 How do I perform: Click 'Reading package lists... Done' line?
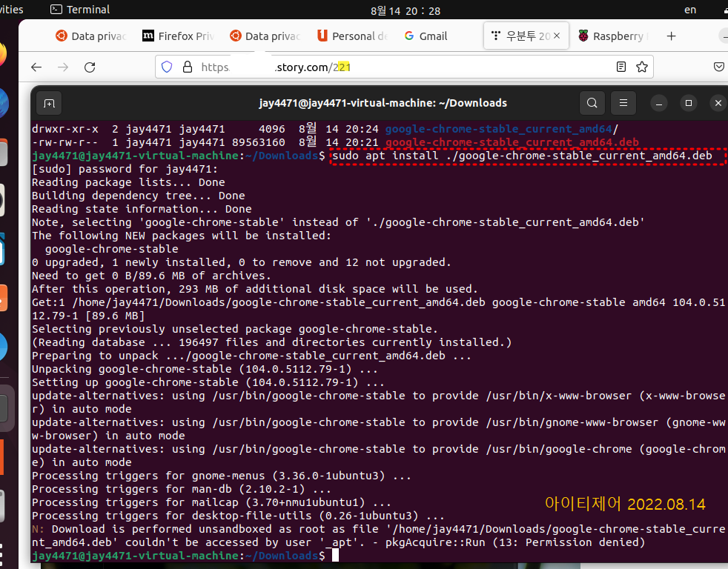[x=128, y=182]
